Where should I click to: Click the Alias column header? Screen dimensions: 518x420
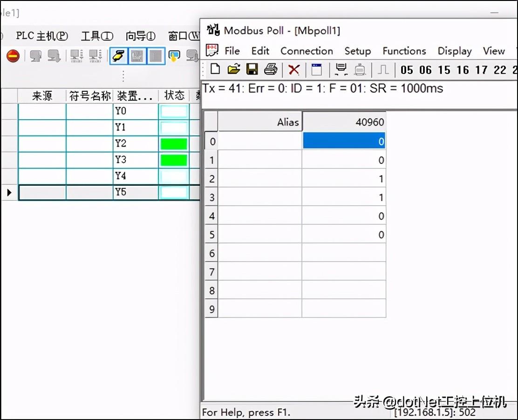tap(260, 122)
